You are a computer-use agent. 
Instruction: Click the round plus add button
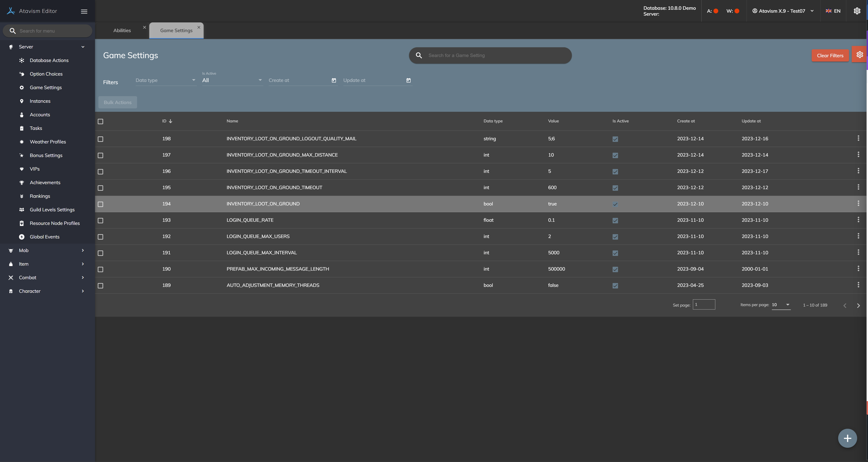click(x=847, y=438)
